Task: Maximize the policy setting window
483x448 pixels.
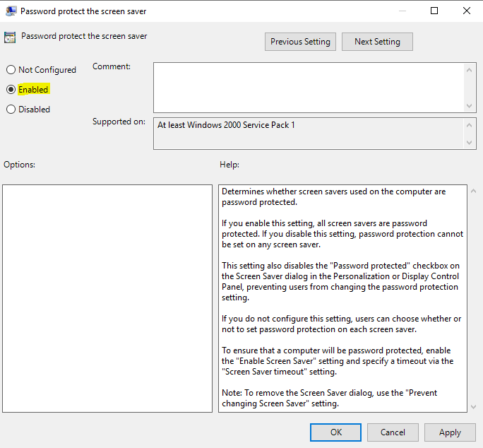Action: pos(434,11)
